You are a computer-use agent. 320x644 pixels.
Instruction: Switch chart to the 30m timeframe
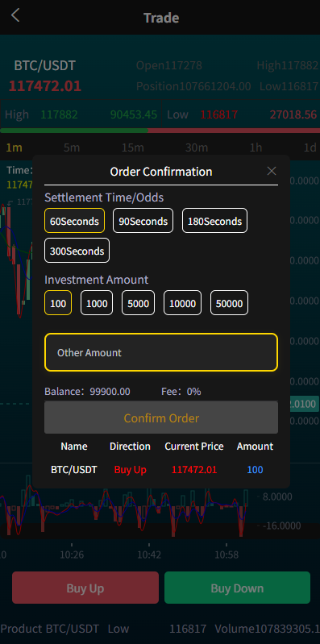coord(197,147)
